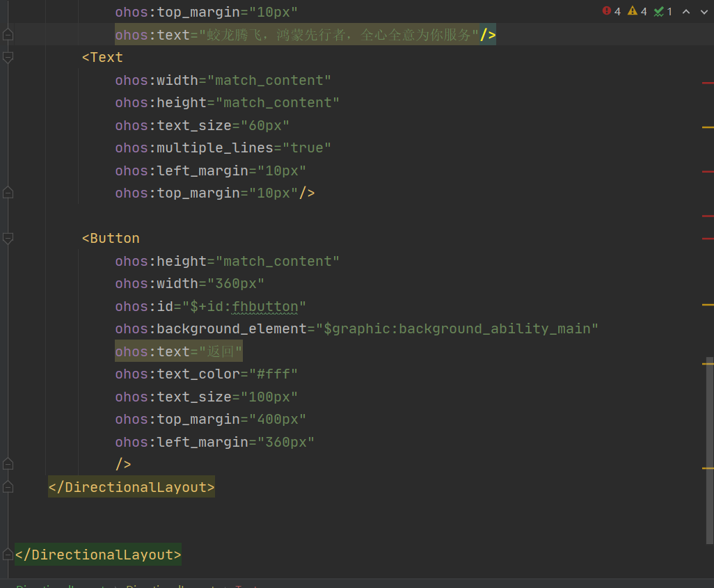Collapse the Button tag fold marker
The height and width of the screenshot is (588, 714).
click(8, 239)
